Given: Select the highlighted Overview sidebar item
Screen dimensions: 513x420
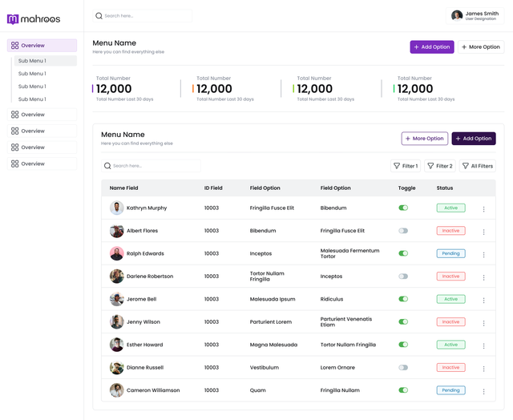Looking at the screenshot, I should tap(42, 46).
